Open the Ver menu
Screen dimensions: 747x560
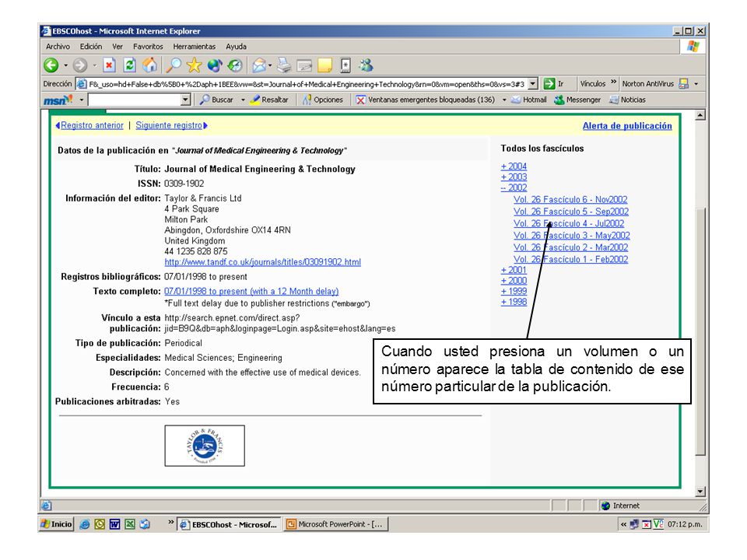click(x=117, y=47)
